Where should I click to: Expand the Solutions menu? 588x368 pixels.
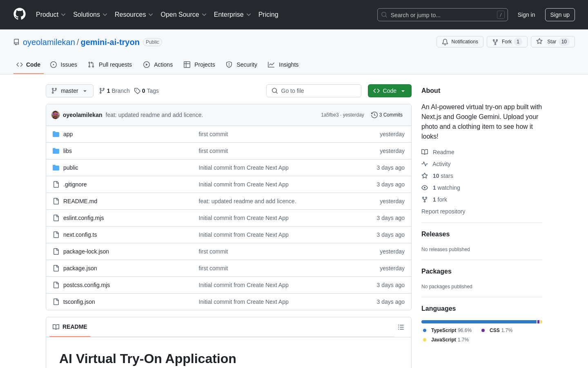click(90, 14)
